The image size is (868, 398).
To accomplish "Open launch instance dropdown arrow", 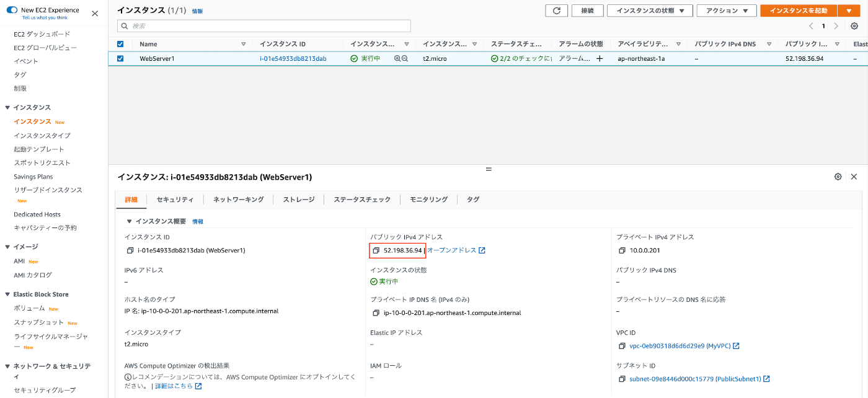I will click(x=849, y=11).
